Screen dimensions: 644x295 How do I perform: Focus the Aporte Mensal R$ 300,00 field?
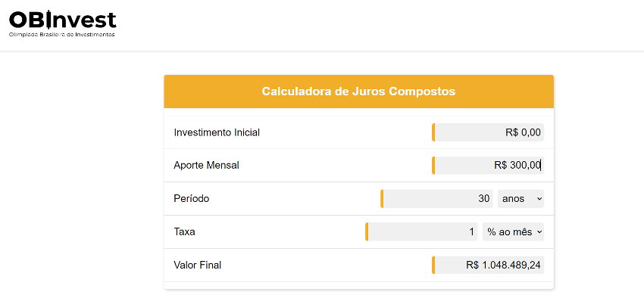pos(488,166)
